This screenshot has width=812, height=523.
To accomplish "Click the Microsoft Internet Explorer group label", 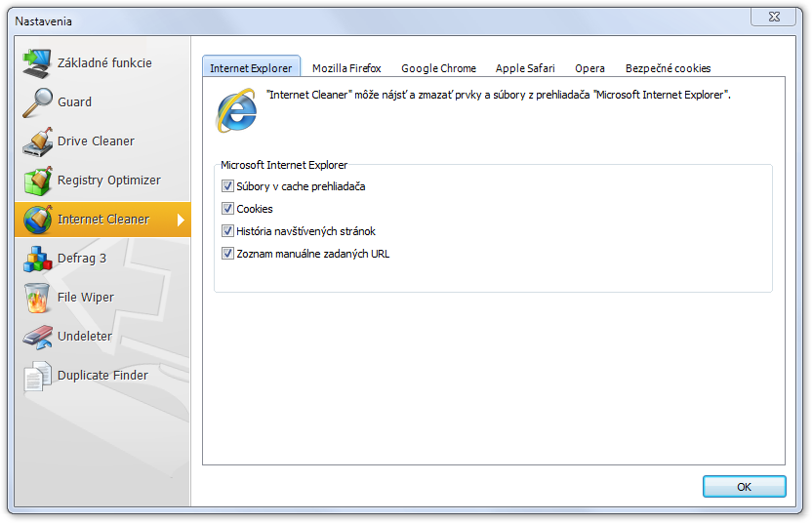I will click(x=284, y=165).
